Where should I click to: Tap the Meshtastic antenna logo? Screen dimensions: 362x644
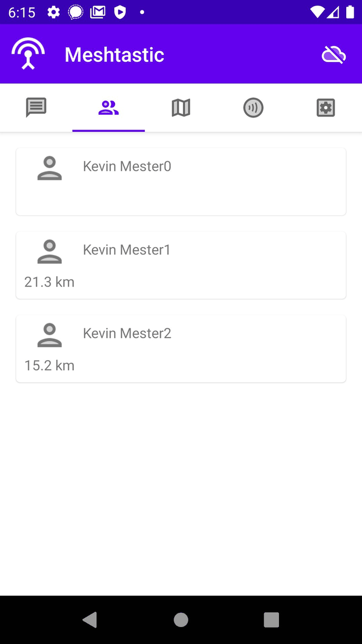coord(28,54)
